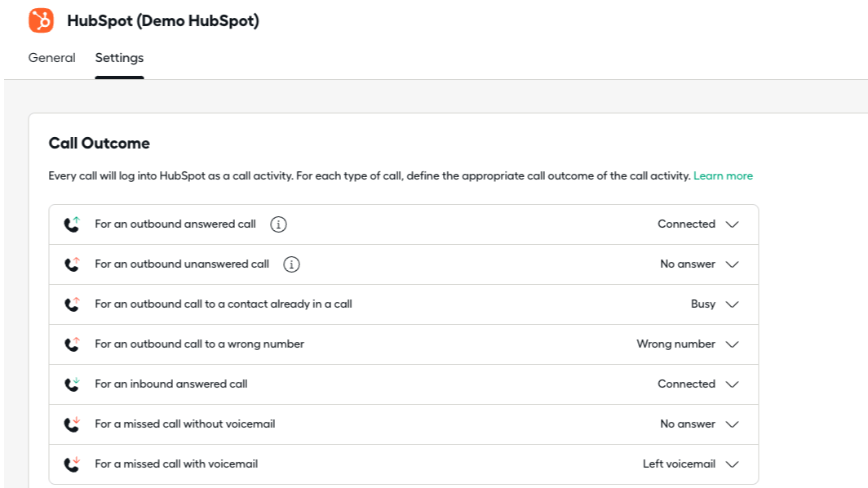Click the outbound unanswered call phone icon

72,264
